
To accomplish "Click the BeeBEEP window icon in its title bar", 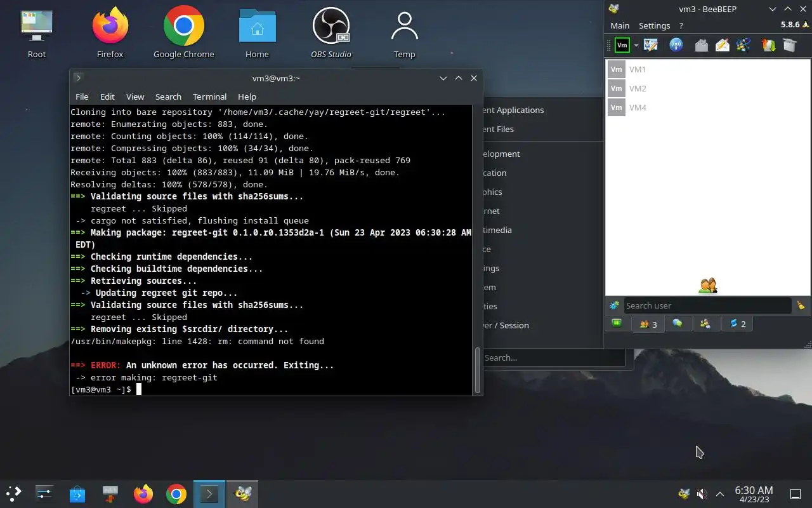I will 613,8.
